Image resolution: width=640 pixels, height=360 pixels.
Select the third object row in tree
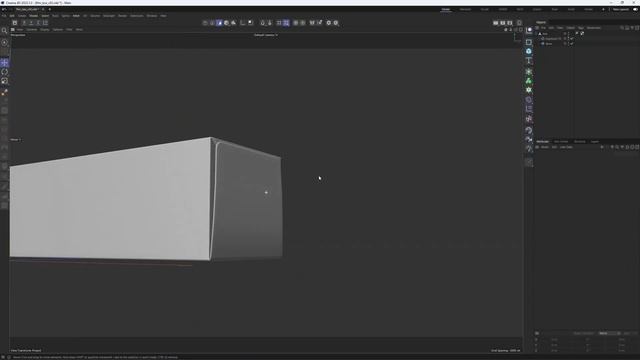click(x=549, y=43)
